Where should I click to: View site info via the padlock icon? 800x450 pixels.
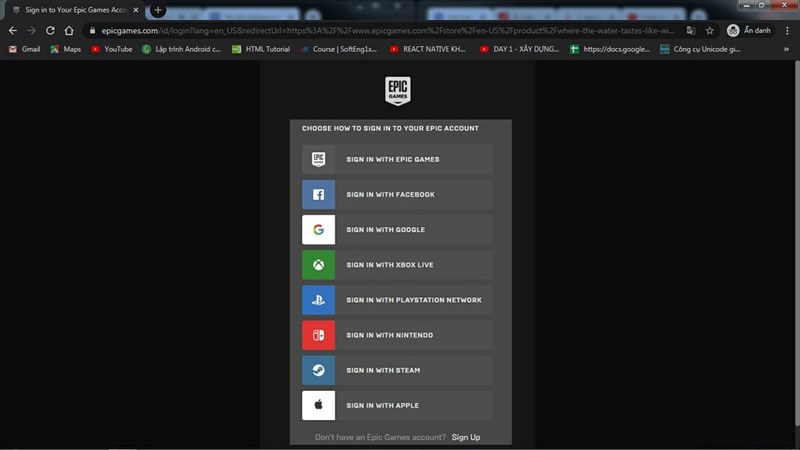tap(92, 31)
